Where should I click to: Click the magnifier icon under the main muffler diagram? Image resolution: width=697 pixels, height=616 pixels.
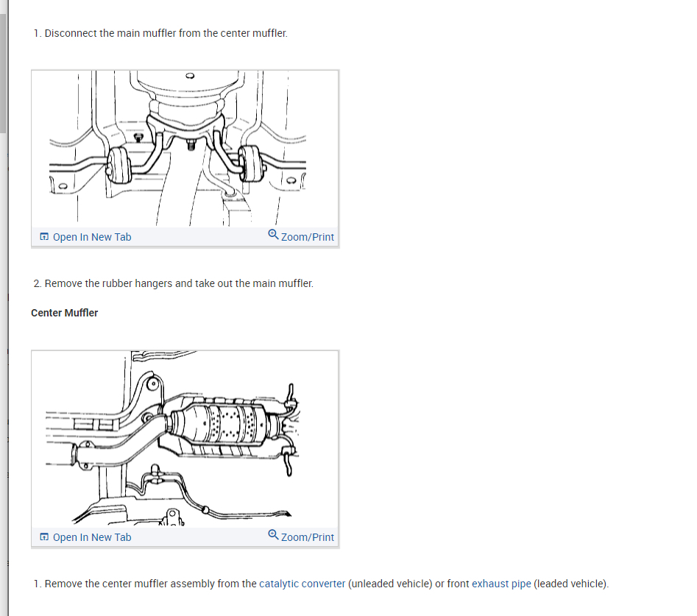coord(273,234)
